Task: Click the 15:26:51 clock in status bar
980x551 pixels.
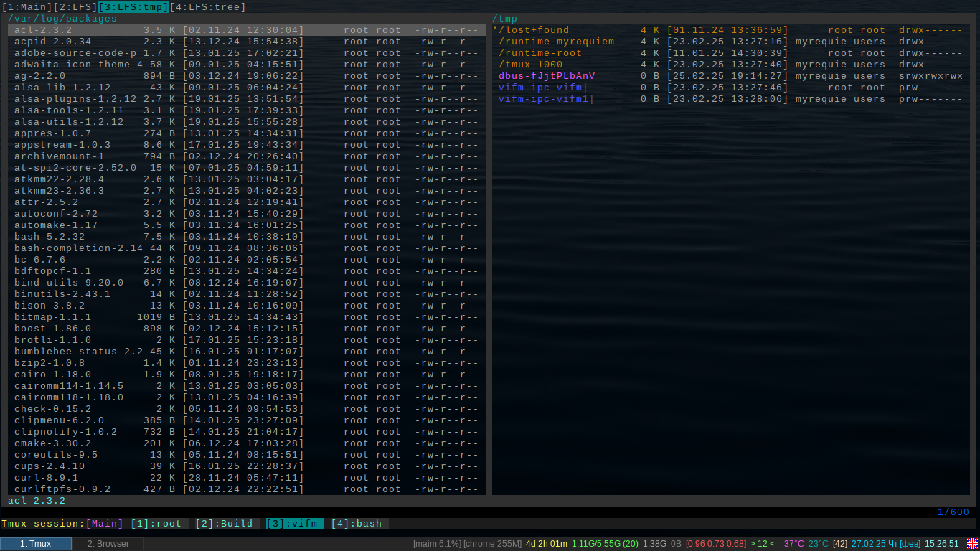Action: [x=942, y=544]
